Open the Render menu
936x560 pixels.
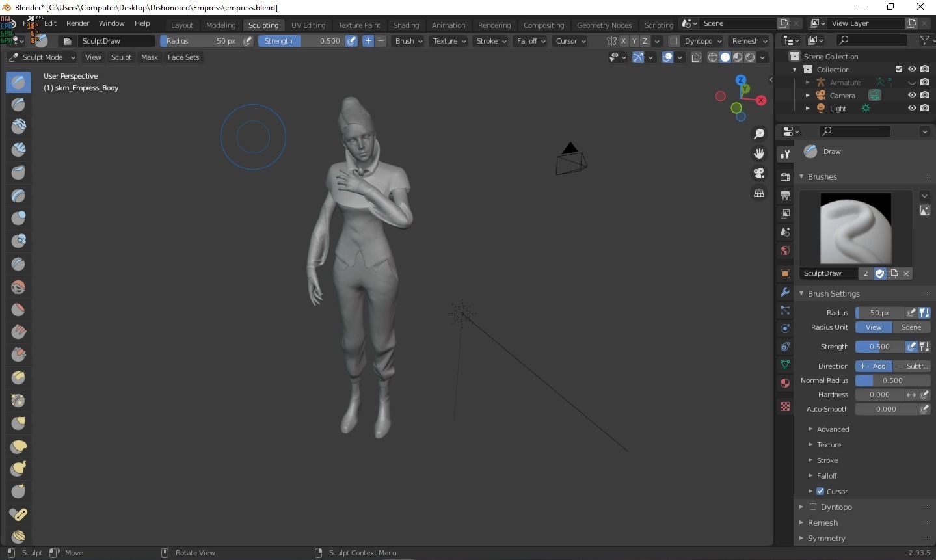pyautogui.click(x=77, y=23)
